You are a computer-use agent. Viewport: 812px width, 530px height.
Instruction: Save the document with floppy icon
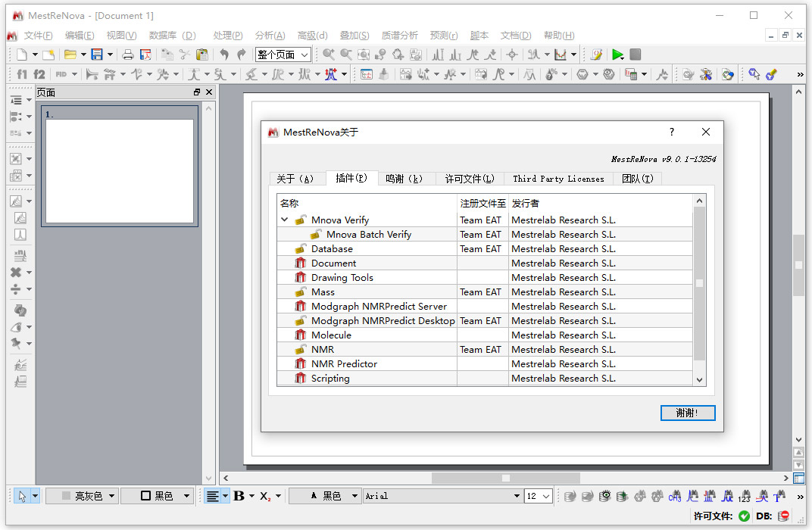pyautogui.click(x=97, y=55)
